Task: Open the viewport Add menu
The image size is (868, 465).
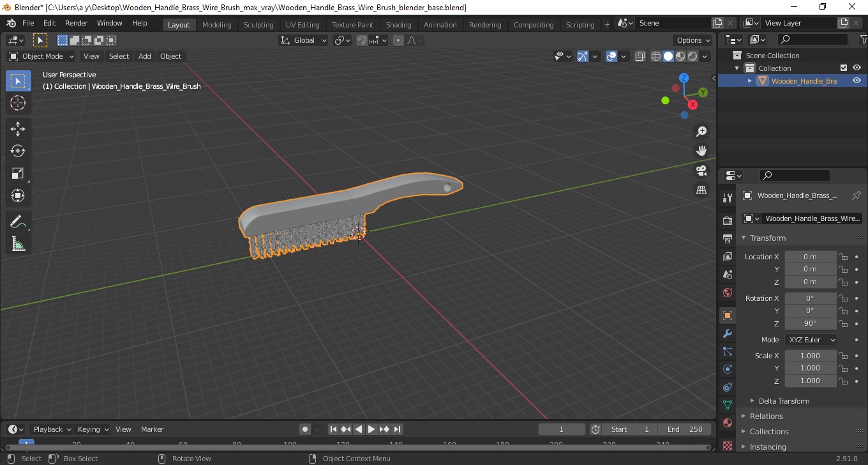Action: 145,56
